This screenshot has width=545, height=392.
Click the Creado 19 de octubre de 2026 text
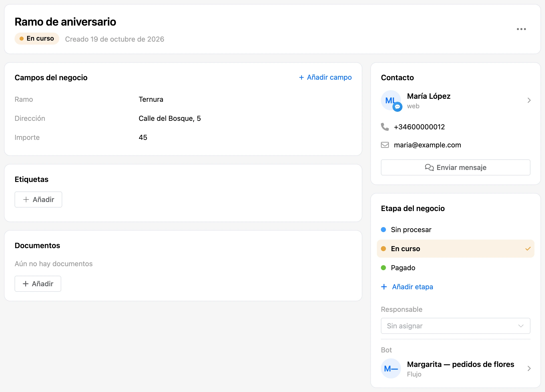pyautogui.click(x=115, y=39)
